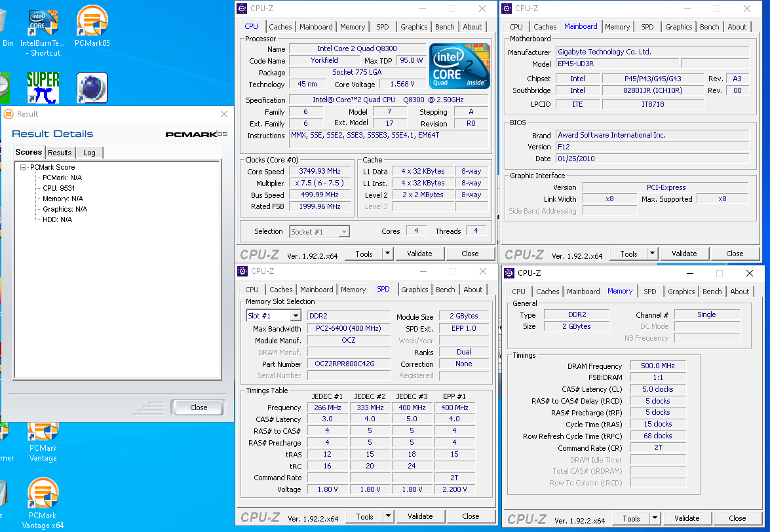
Task: Open the blue globe desktop icon
Action: point(92,87)
